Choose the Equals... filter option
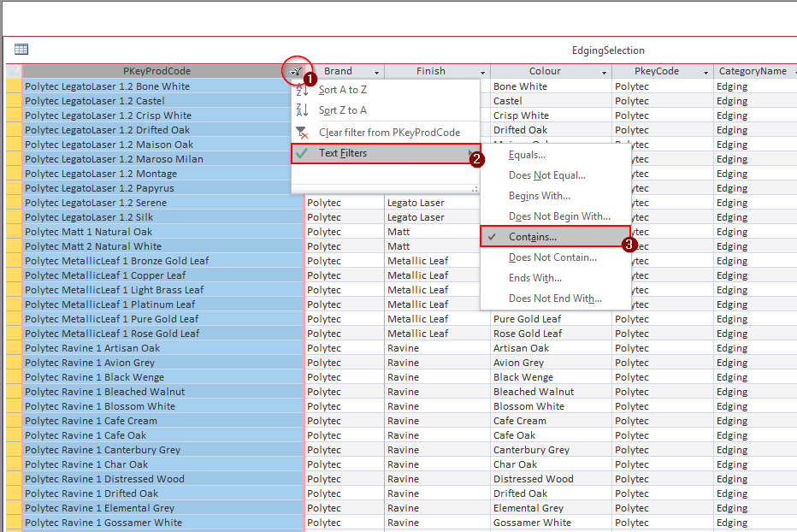This screenshot has height=532, width=797. [x=555, y=155]
